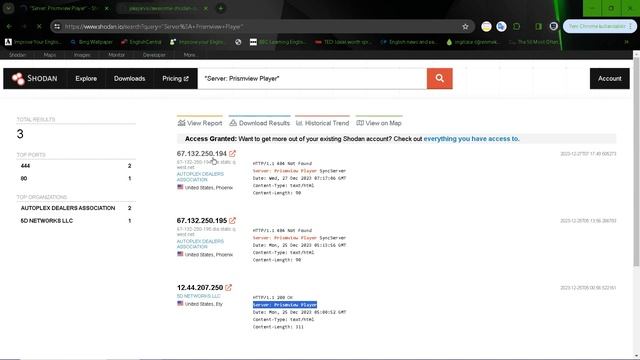Open the TED bookmark
Image resolution: width=640 pixels, height=360 pixels.
[343, 42]
